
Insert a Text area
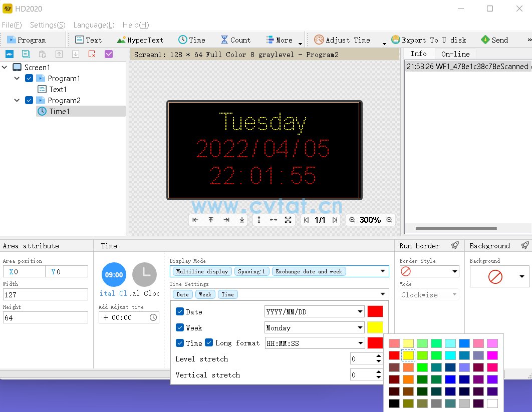coord(88,40)
